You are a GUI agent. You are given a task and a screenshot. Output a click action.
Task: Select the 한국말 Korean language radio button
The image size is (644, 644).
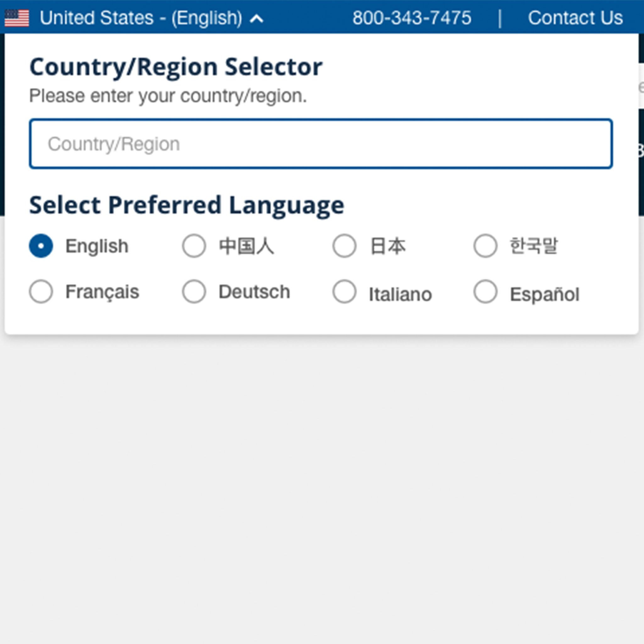[485, 246]
